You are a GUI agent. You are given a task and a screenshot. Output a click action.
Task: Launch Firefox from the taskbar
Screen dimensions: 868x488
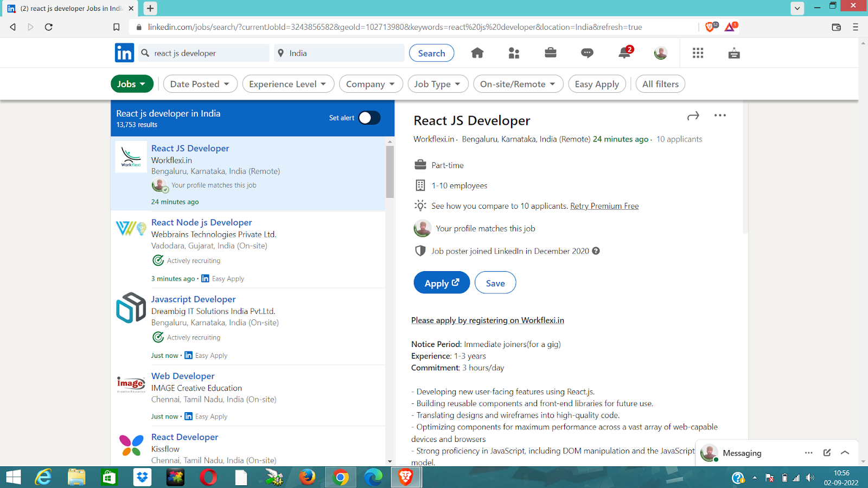pyautogui.click(x=307, y=477)
